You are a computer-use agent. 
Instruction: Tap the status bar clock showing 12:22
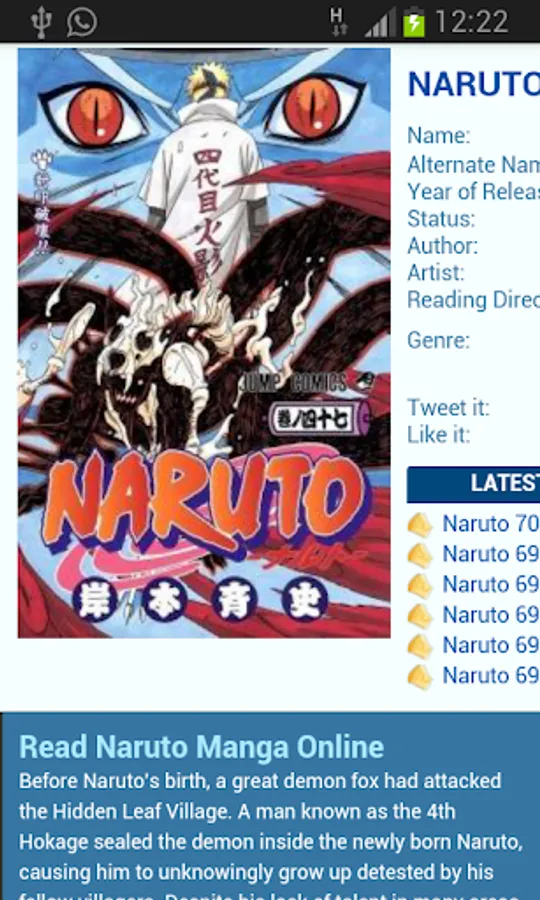pos(472,23)
